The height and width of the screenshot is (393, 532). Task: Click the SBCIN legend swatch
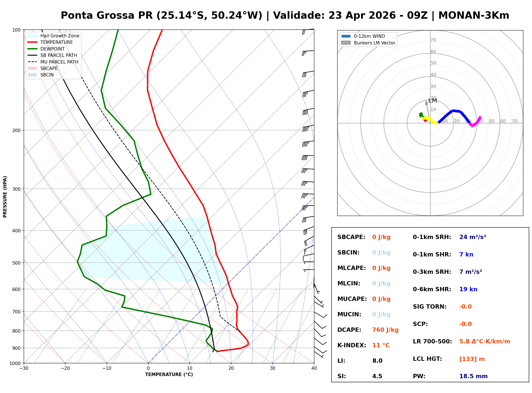click(x=32, y=75)
